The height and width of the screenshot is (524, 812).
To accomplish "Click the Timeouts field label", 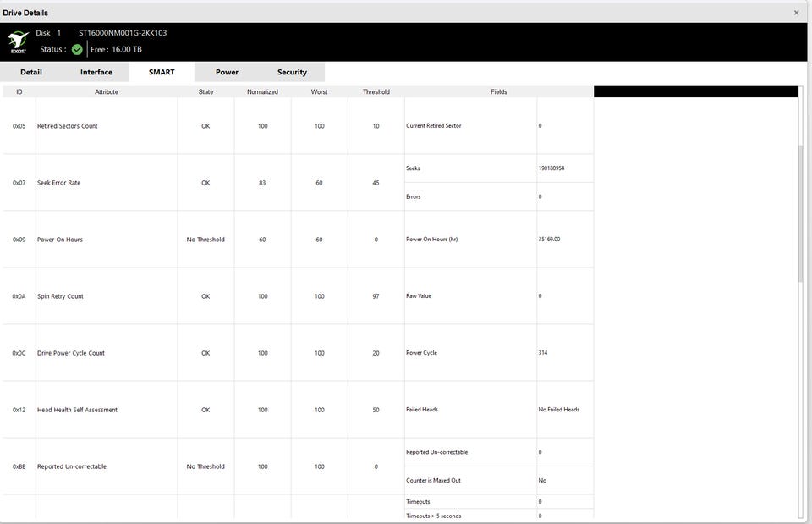I will click(418, 502).
